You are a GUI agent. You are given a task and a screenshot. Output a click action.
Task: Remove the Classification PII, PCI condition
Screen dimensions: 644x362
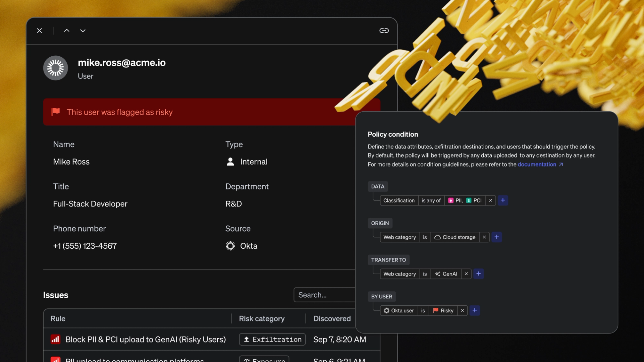click(x=490, y=200)
